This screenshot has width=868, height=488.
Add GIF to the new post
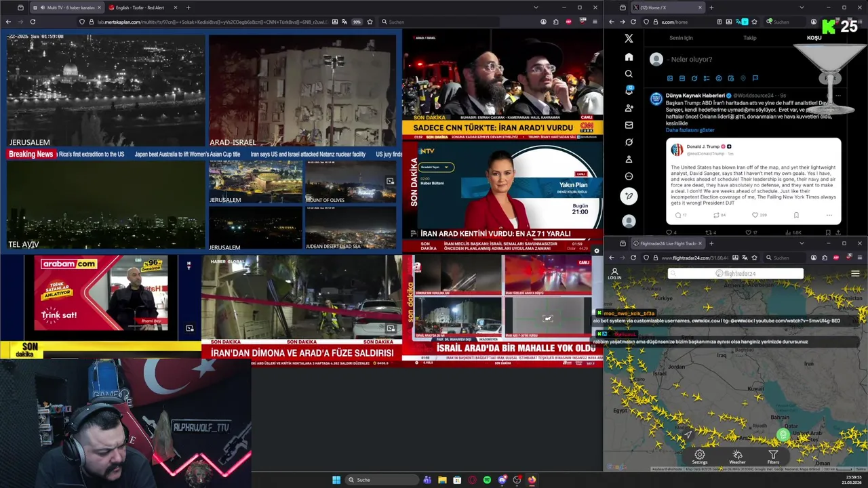682,79
